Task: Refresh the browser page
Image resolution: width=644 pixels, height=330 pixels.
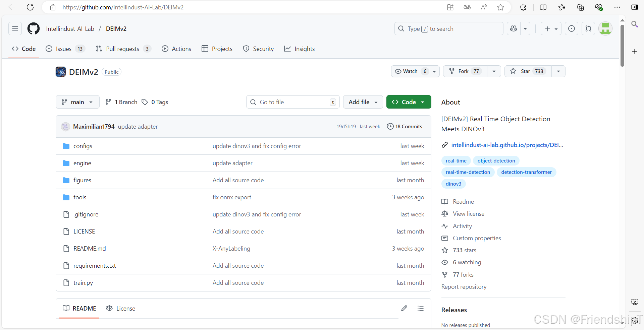Action: (30, 7)
